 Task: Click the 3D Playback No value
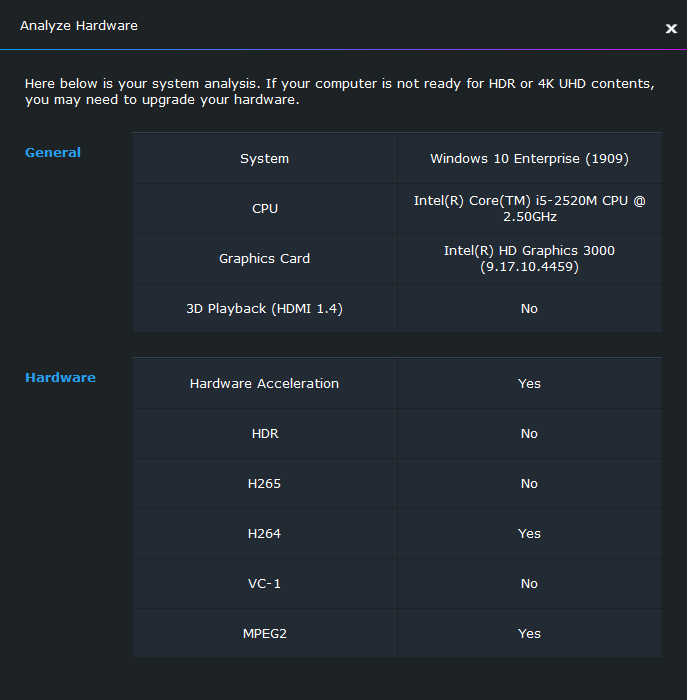click(529, 309)
